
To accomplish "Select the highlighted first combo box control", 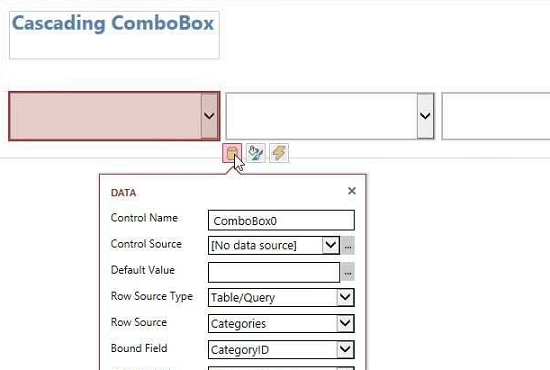I will click(114, 116).
